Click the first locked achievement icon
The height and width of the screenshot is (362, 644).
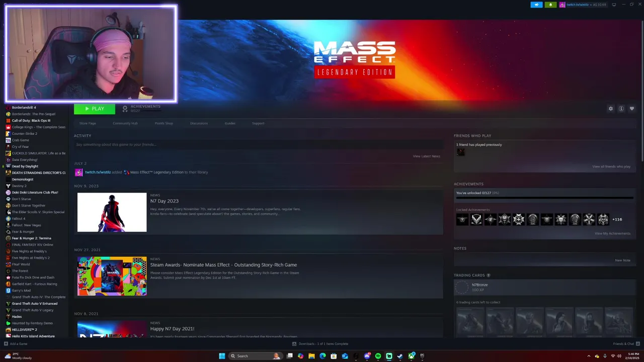click(462, 219)
